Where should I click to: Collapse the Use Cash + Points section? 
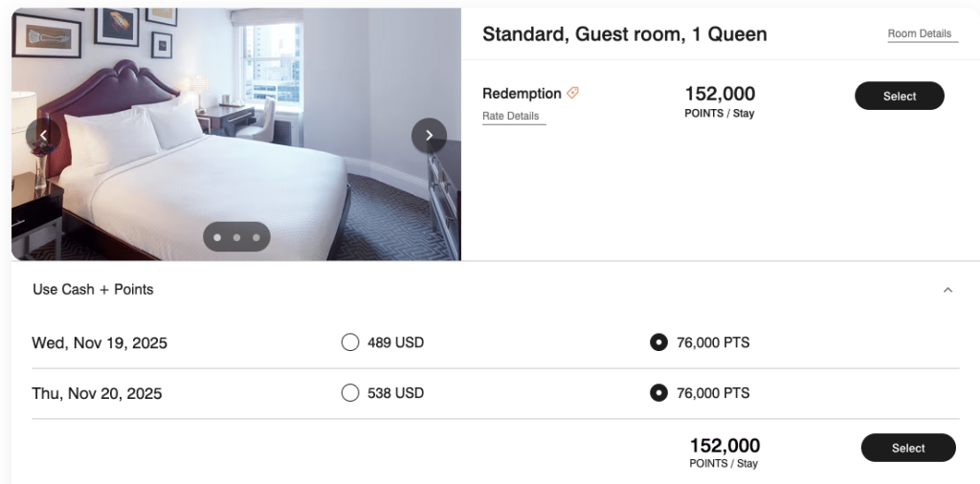pos(947,290)
